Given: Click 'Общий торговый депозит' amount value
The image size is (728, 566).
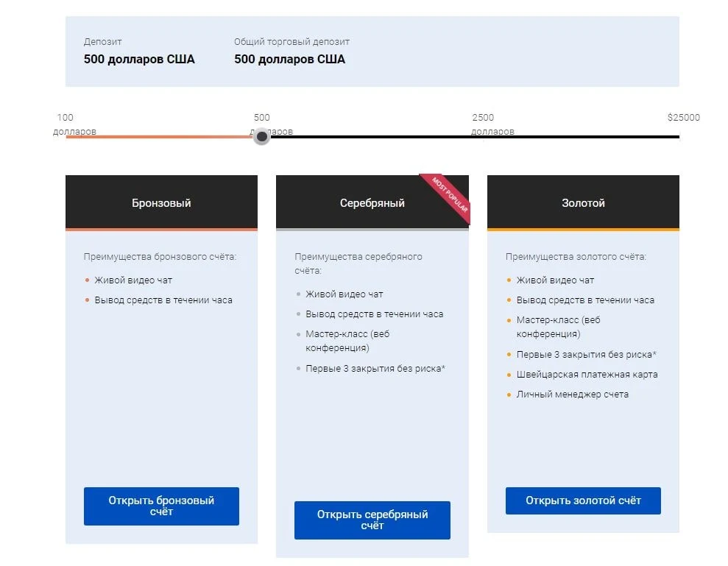Looking at the screenshot, I should 289,60.
